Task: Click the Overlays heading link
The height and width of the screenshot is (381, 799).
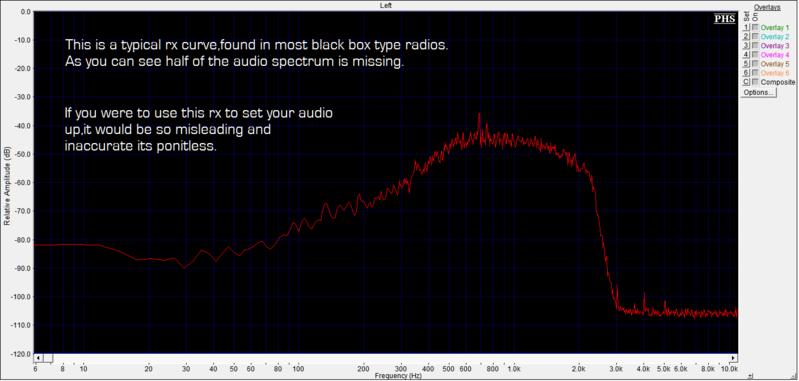Action: (767, 7)
